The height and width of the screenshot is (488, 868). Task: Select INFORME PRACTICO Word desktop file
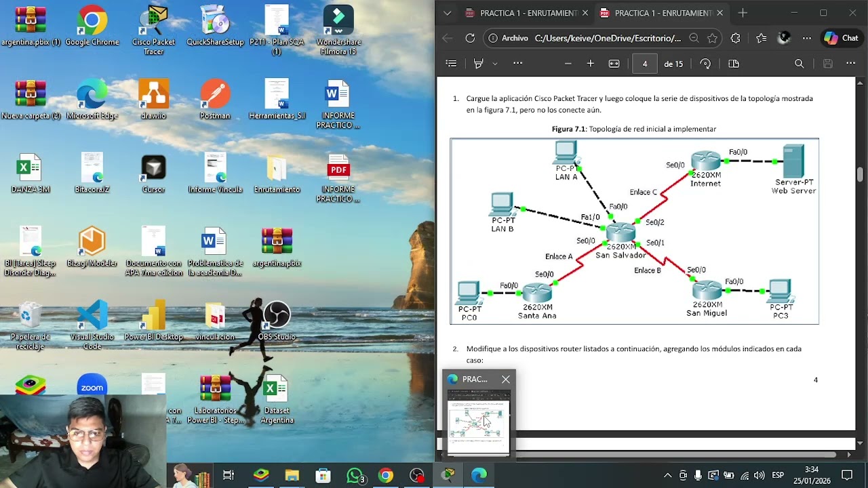(338, 104)
